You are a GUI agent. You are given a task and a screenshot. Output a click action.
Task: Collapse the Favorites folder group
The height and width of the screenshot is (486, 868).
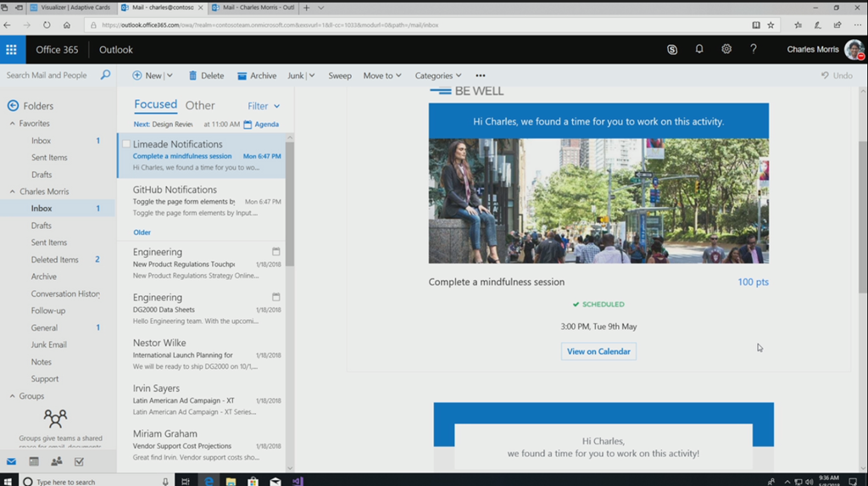point(12,124)
